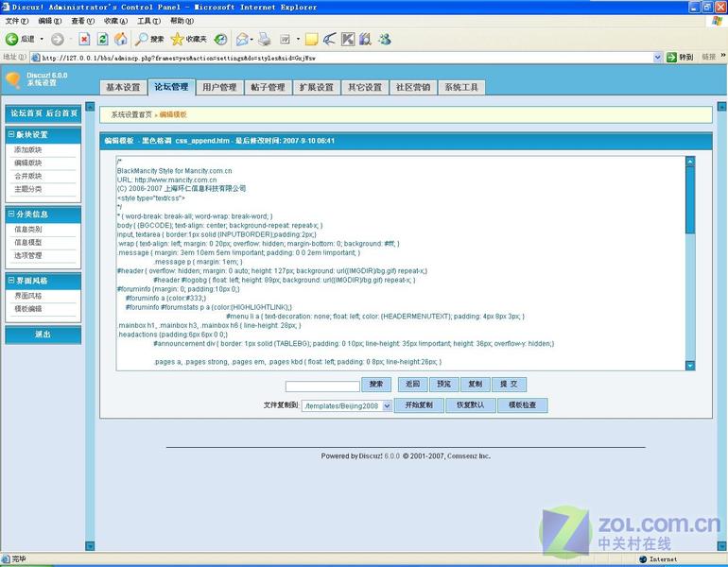Screen dimensions: 728x567
Task: Click the 提交 submit button
Action: point(509,385)
